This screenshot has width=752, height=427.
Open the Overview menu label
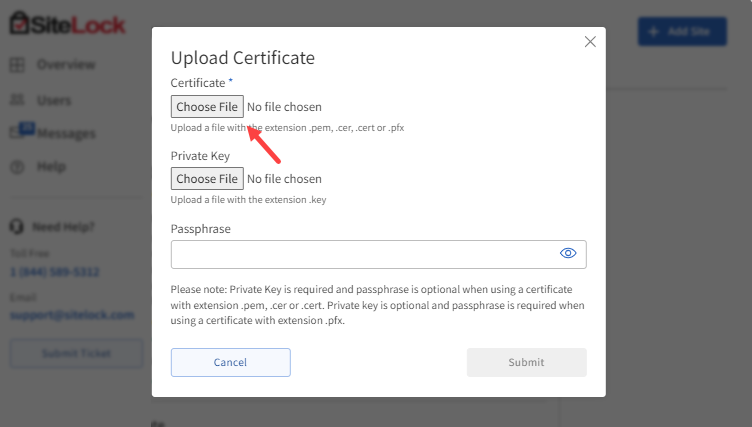pyautogui.click(x=66, y=65)
